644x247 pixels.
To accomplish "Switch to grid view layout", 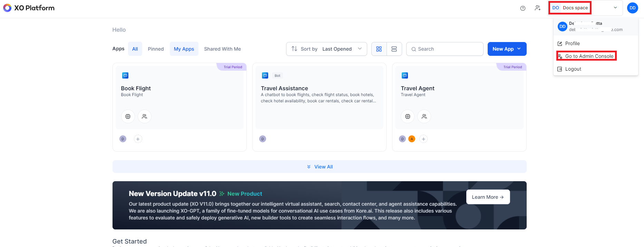I will (x=379, y=49).
